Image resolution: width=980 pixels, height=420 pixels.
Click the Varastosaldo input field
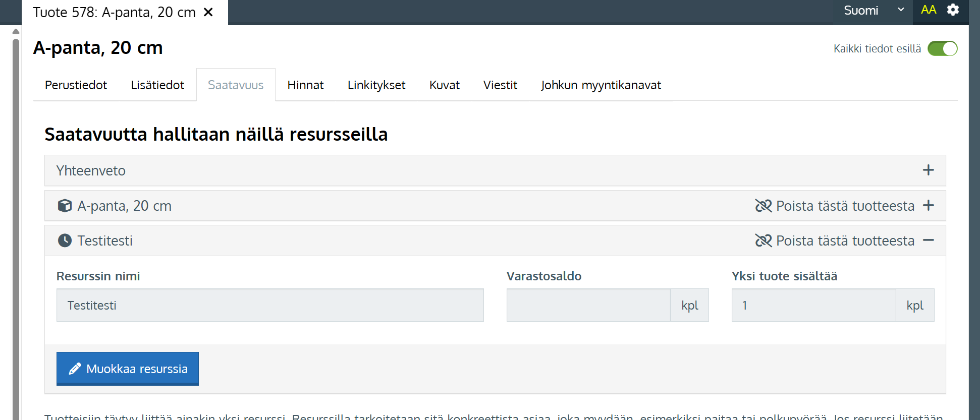(x=588, y=305)
